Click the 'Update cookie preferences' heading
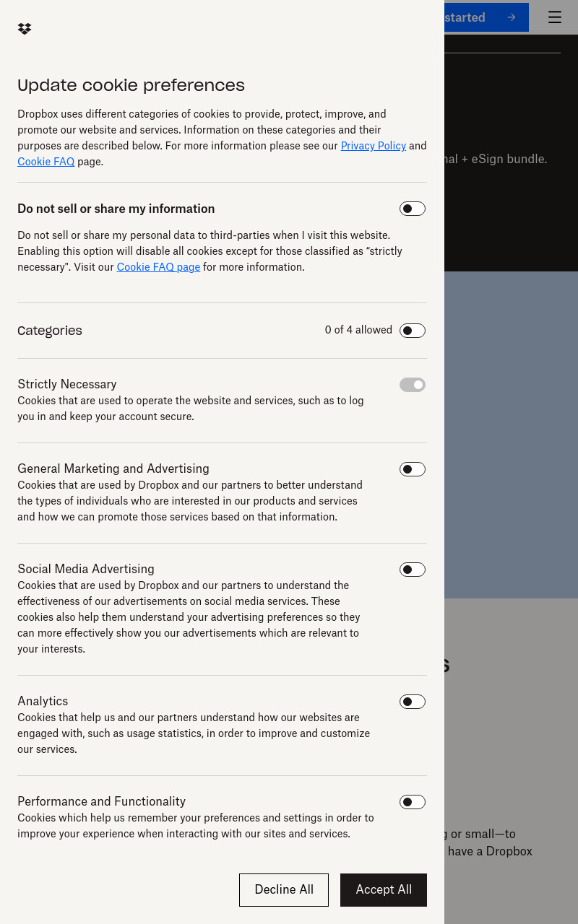The width and height of the screenshot is (578, 924). [x=131, y=85]
